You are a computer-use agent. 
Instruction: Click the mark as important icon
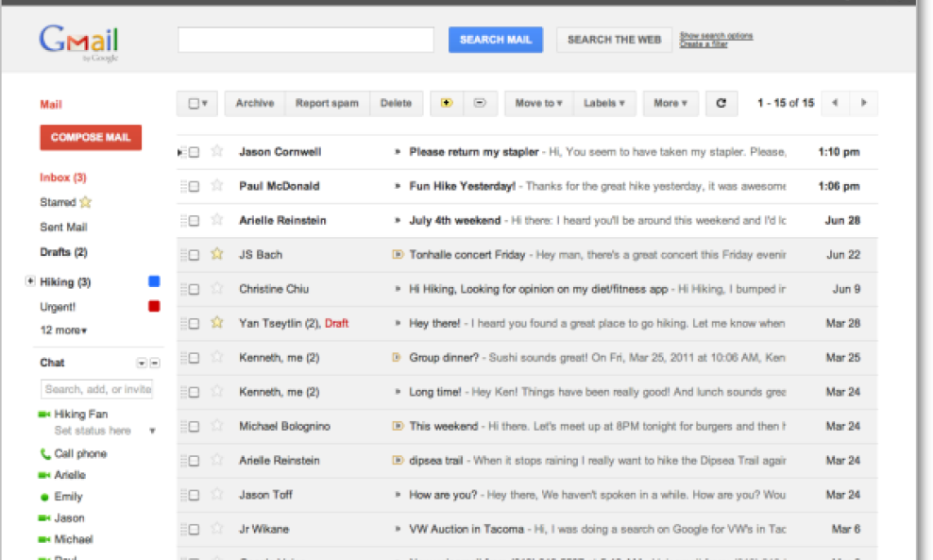(x=447, y=104)
